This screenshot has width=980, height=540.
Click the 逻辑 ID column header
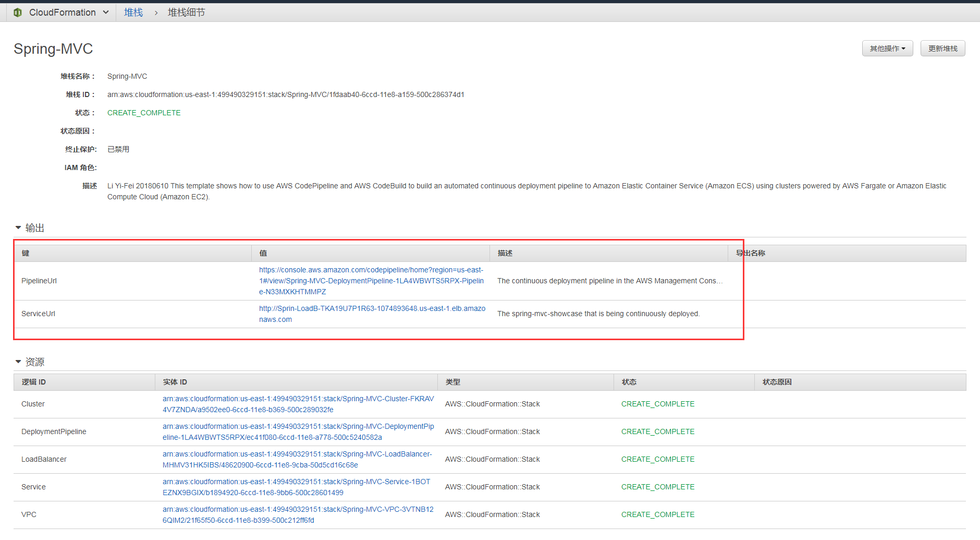(x=84, y=382)
